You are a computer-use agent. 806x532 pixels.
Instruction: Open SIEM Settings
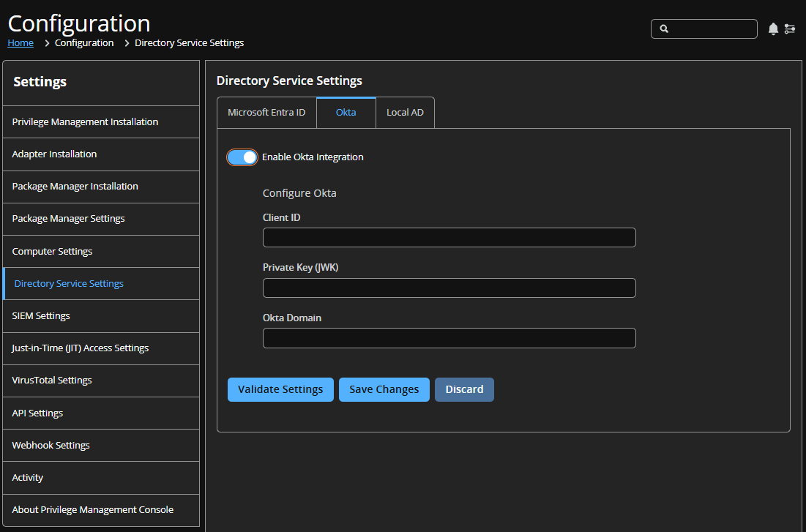coord(101,316)
